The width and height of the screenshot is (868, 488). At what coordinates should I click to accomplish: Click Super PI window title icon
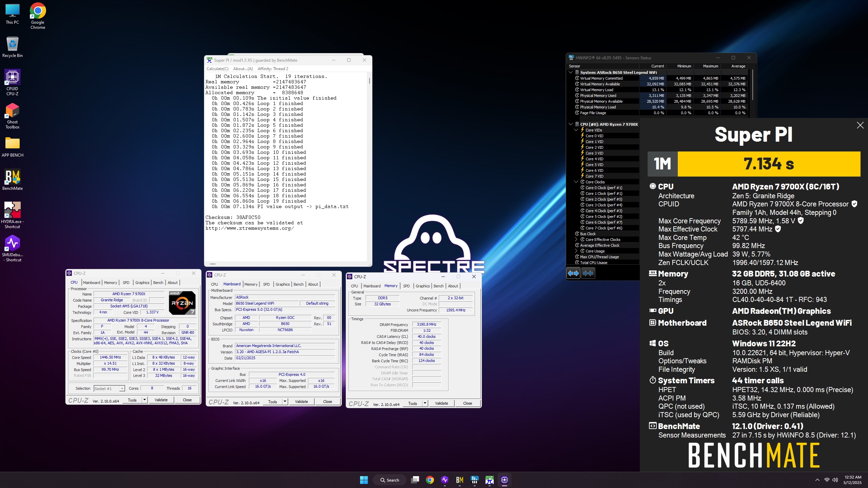(210, 60)
